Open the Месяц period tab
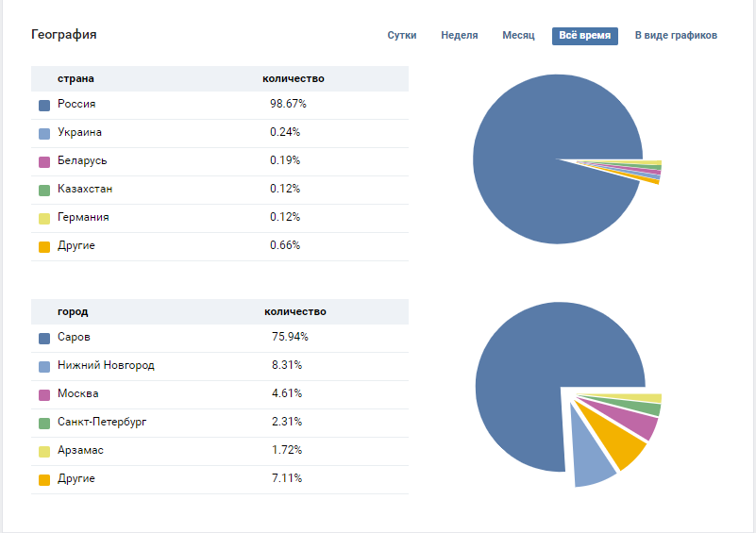756x533 pixels. pos(518,36)
